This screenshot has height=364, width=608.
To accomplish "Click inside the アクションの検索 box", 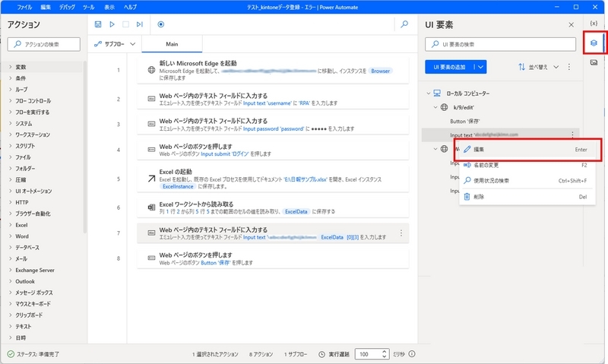I will (44, 44).
